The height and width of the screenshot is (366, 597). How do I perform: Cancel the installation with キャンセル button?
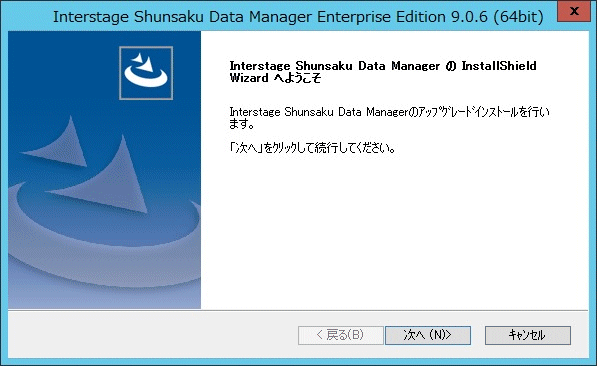click(x=528, y=335)
